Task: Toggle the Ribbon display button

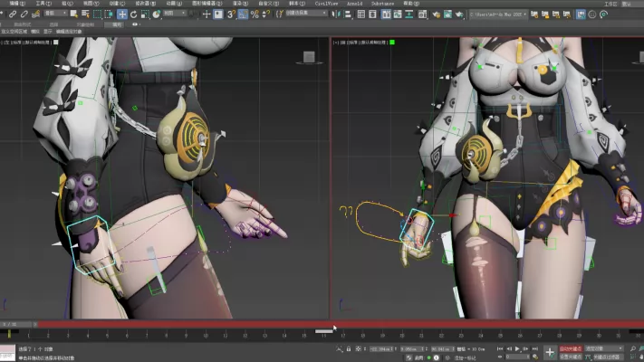Action: (386, 14)
